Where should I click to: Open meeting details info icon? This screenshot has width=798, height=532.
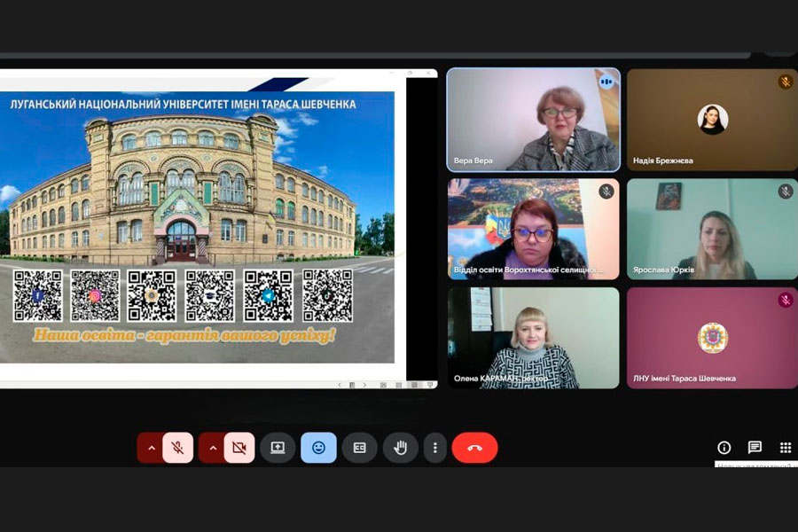(724, 448)
